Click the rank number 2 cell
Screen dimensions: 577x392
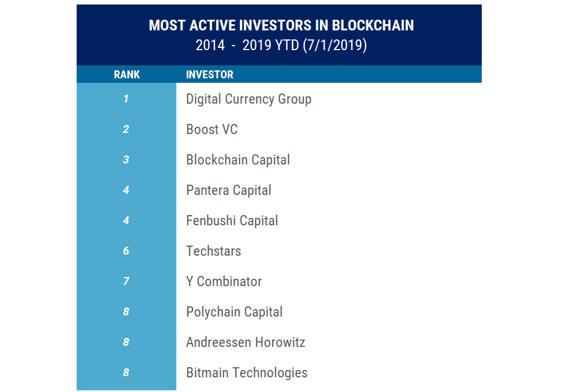pyautogui.click(x=126, y=130)
